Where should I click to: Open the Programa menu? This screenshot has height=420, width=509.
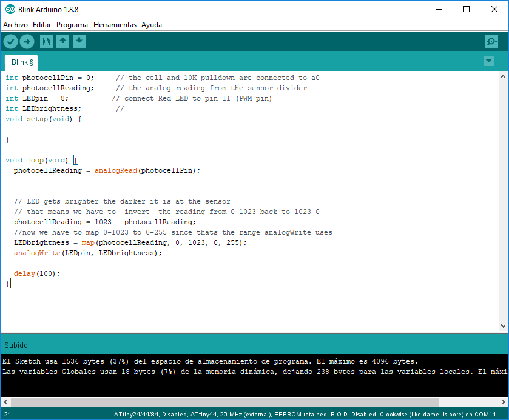(x=72, y=25)
